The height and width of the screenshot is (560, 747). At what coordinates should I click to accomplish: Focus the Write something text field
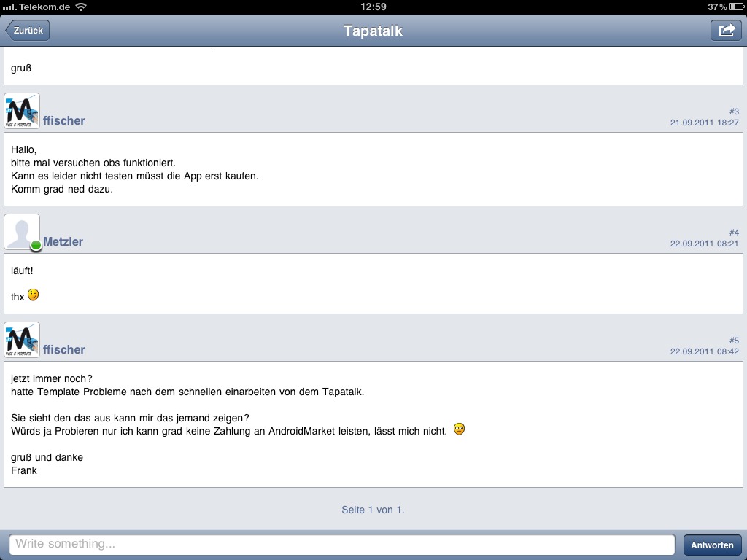pos(341,544)
